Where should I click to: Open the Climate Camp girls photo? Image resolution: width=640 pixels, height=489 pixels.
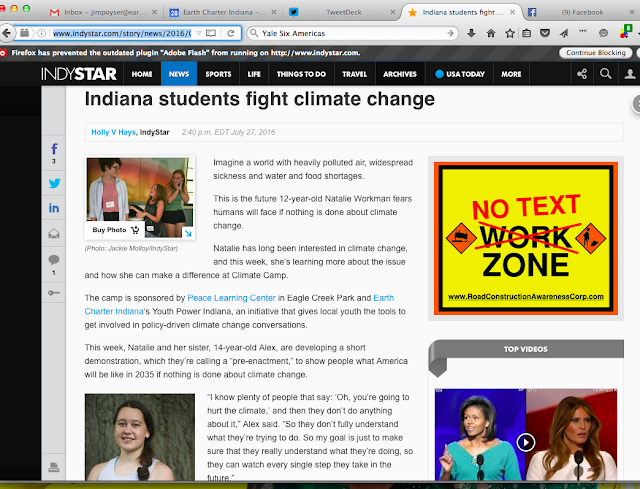pyautogui.click(x=140, y=197)
